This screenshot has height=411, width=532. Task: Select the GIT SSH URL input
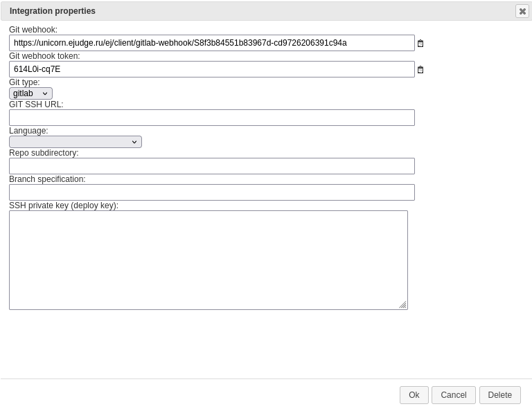pyautogui.click(x=212, y=118)
